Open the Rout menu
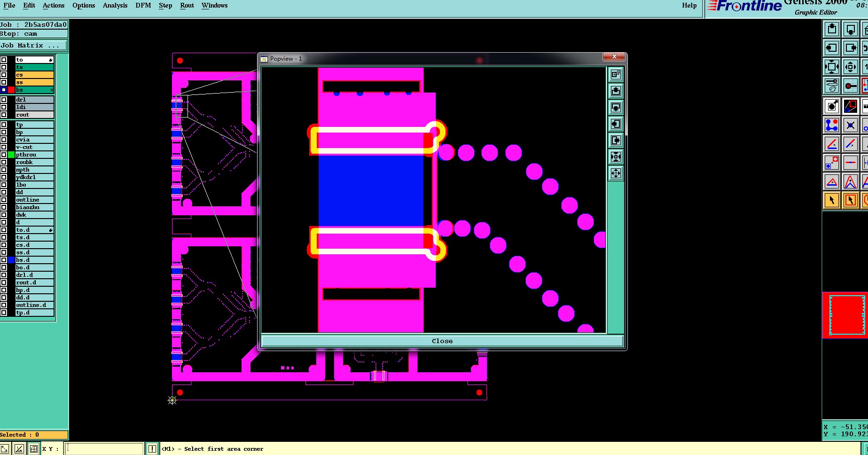Screen dimensions: 868x455 (x=187, y=6)
